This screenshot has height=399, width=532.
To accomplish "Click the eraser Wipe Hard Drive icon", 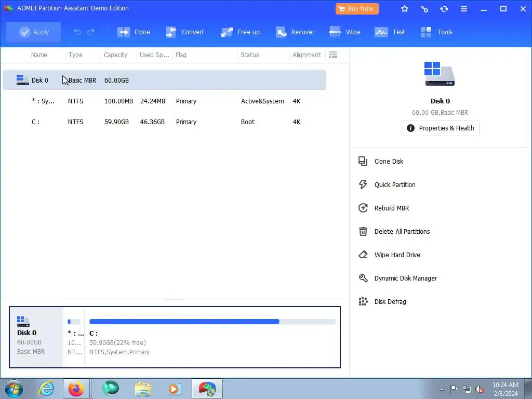I will 363,255.
